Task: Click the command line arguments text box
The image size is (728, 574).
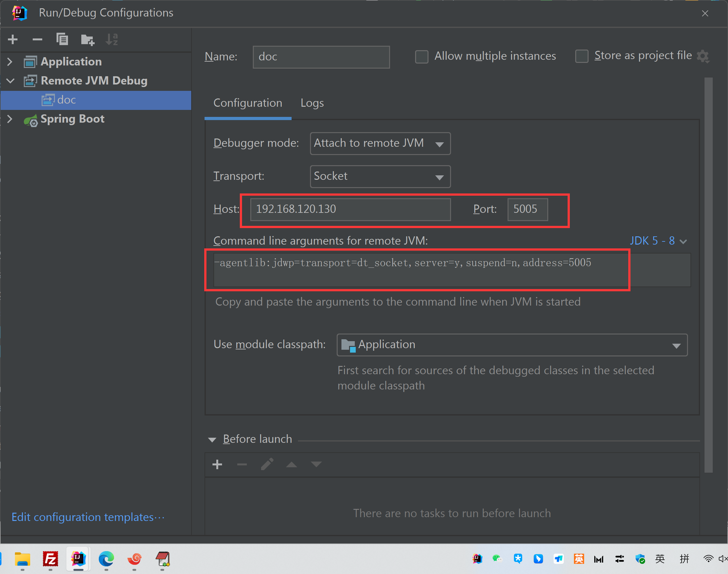Action: 452,269
